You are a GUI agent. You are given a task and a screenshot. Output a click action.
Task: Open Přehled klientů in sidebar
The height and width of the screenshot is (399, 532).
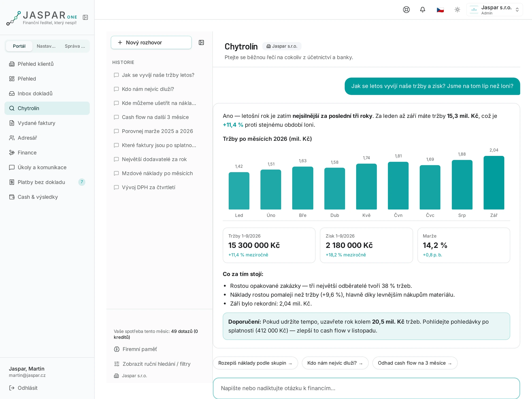tap(47, 64)
